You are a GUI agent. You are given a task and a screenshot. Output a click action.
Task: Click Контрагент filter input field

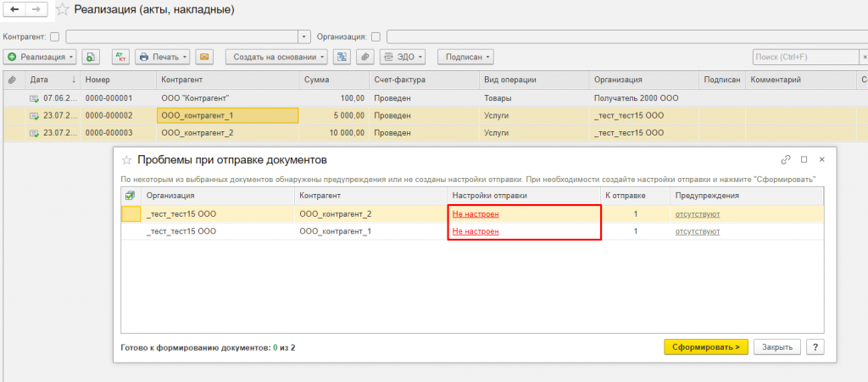click(x=182, y=37)
